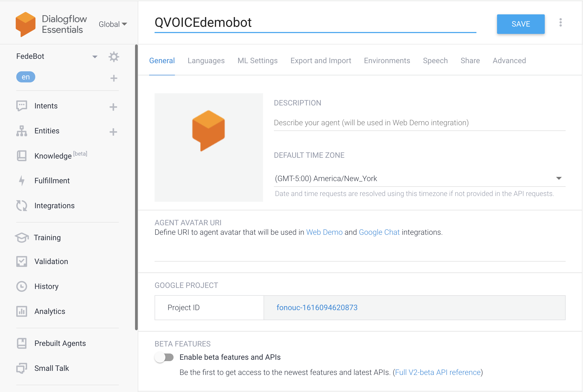The width and height of the screenshot is (583, 392).
Task: Open project ID fonouc-1616094620873 link
Action: (317, 307)
